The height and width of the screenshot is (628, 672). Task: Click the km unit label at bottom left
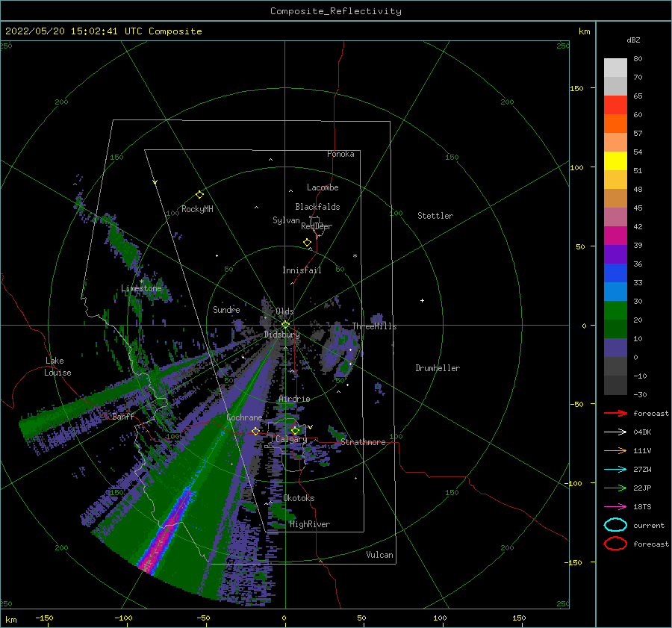point(10,620)
